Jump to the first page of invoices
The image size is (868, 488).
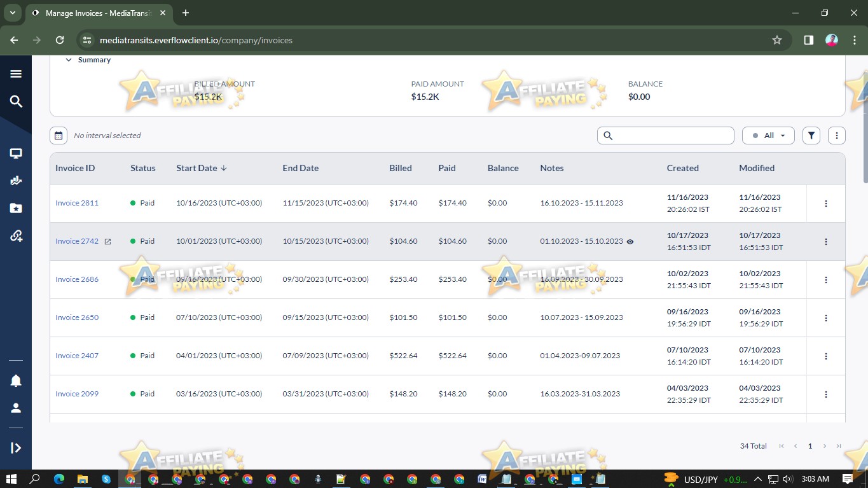pyautogui.click(x=782, y=446)
